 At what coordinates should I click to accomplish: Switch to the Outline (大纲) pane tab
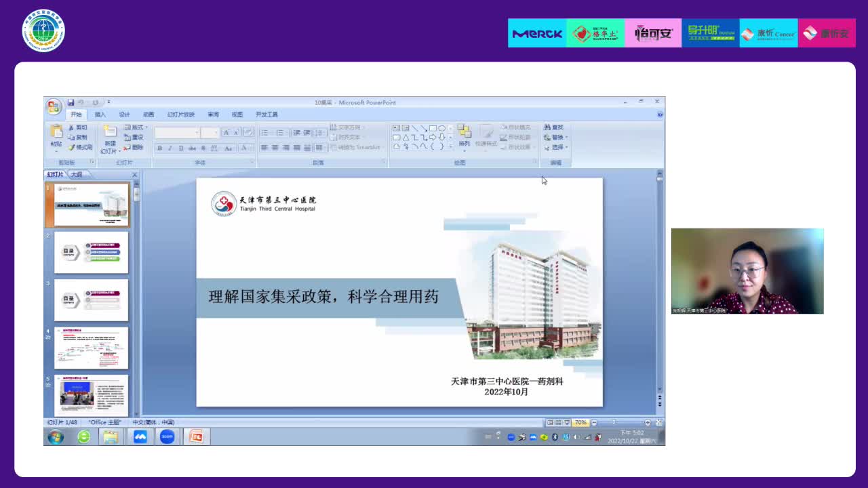click(77, 175)
